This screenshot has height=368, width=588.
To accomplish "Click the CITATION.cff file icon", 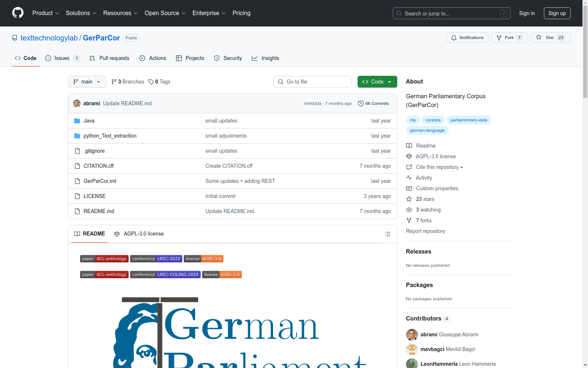I will [x=77, y=166].
